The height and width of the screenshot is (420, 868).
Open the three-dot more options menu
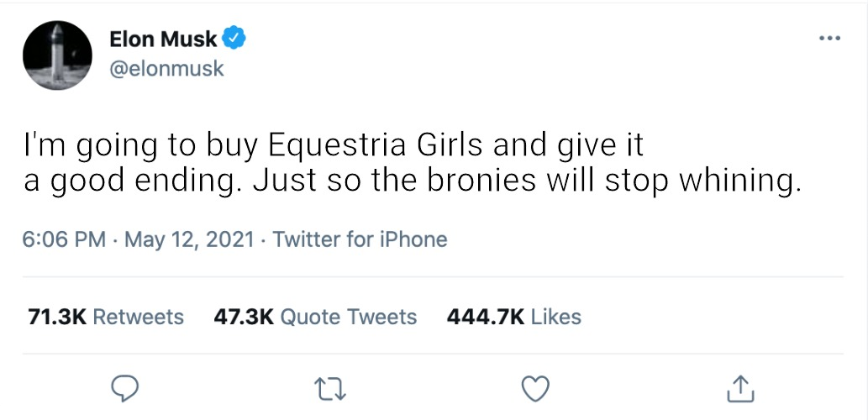[x=829, y=39]
